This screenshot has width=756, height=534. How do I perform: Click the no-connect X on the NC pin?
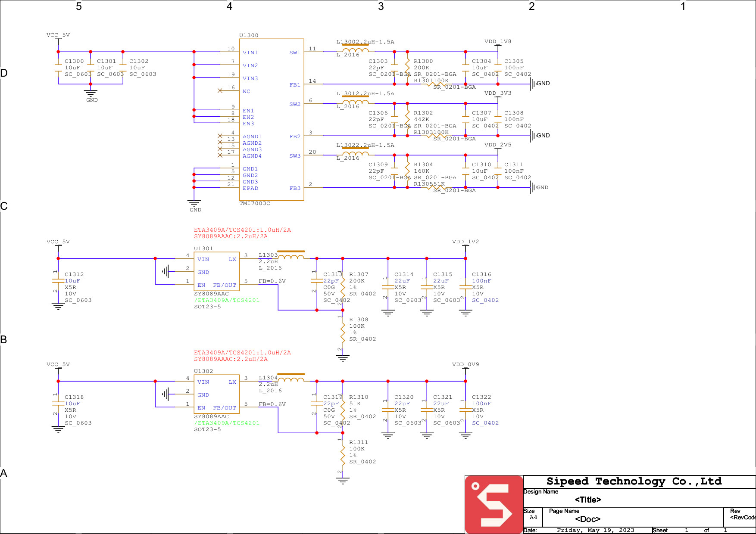pyautogui.click(x=220, y=91)
